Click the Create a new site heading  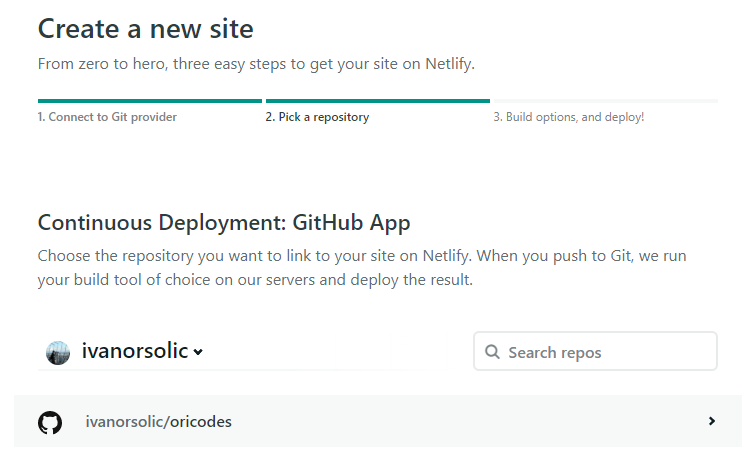tap(146, 29)
